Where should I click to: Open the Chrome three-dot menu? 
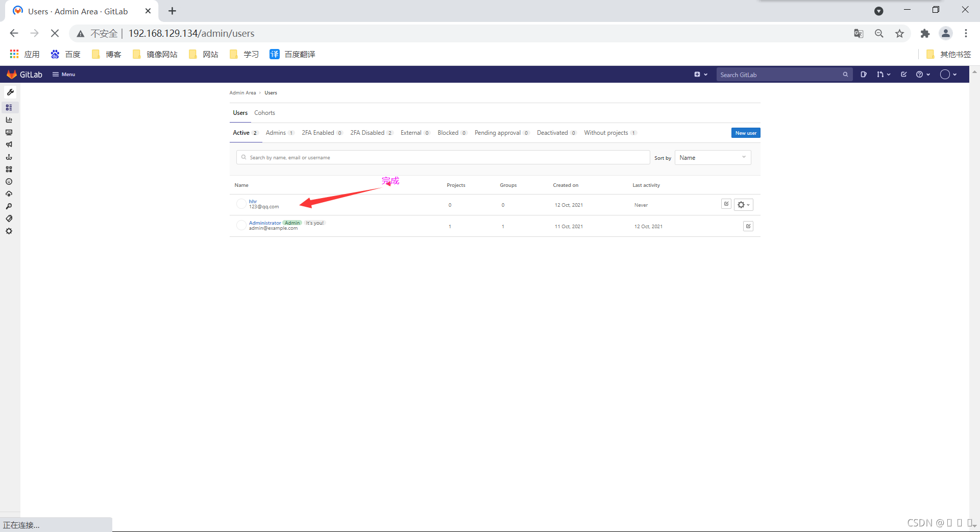pos(966,33)
